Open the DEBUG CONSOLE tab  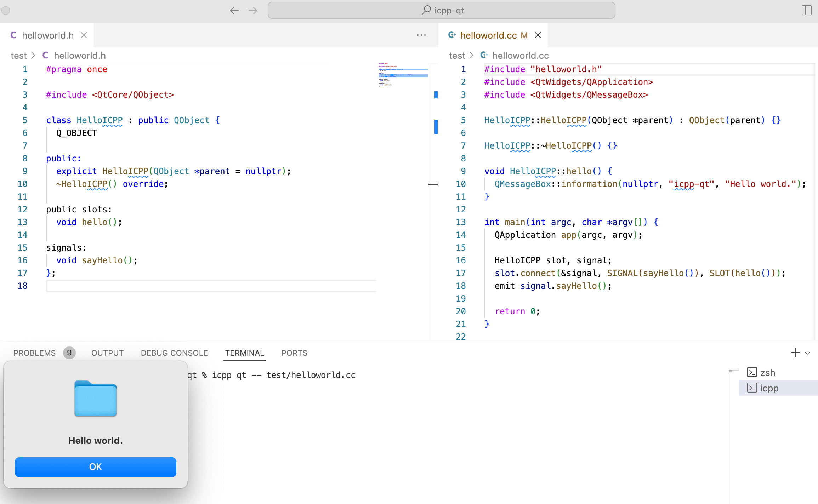[174, 353]
